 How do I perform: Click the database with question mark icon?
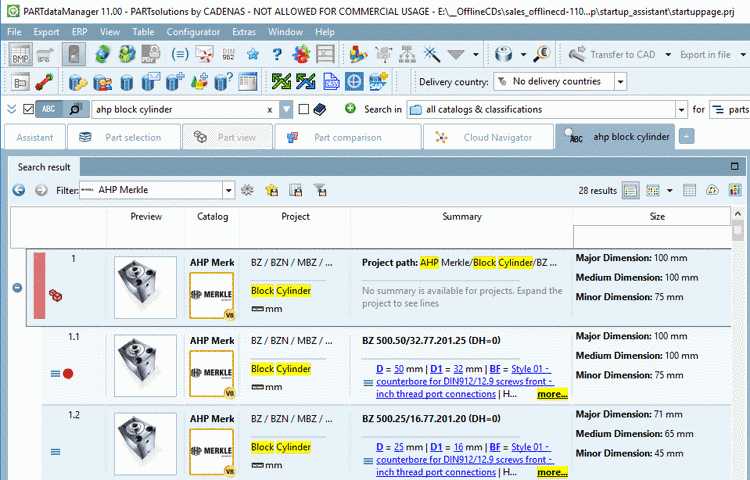(x=223, y=82)
